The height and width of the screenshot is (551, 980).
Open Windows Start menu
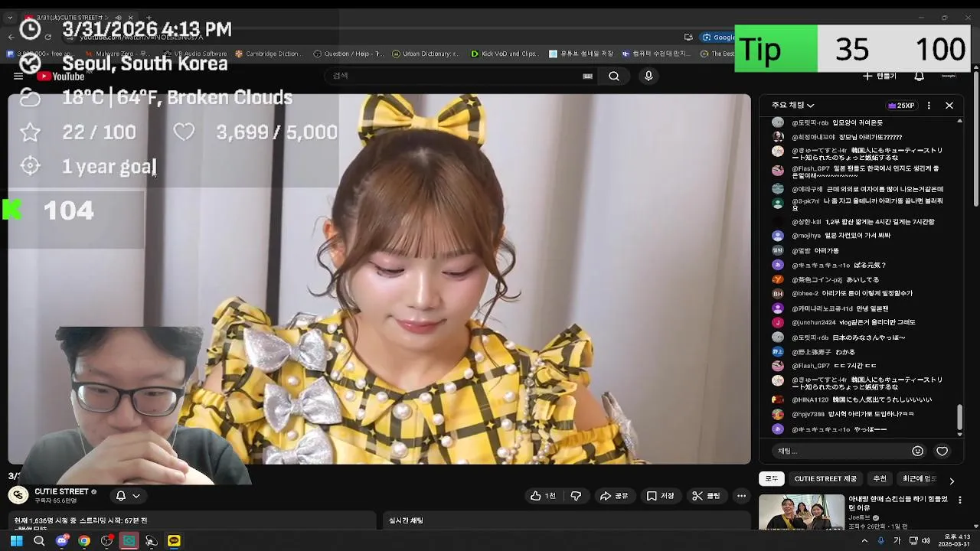16,540
